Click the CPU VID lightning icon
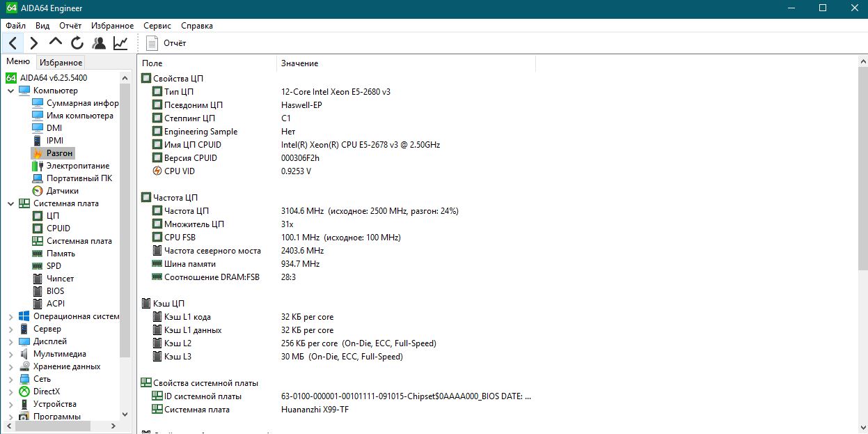This screenshot has height=434, width=868. click(157, 171)
